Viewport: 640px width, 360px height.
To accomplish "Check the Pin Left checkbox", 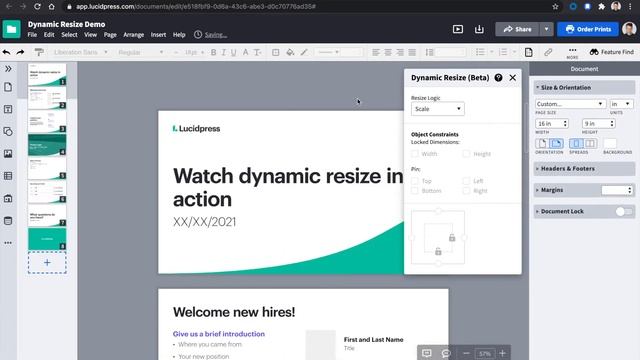I will (466, 180).
